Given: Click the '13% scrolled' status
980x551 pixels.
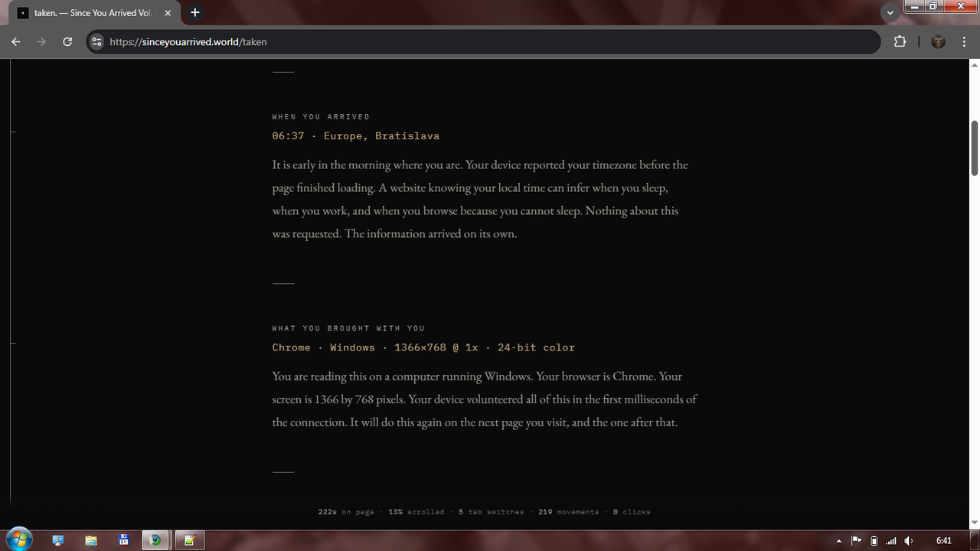Looking at the screenshot, I should pos(416,512).
